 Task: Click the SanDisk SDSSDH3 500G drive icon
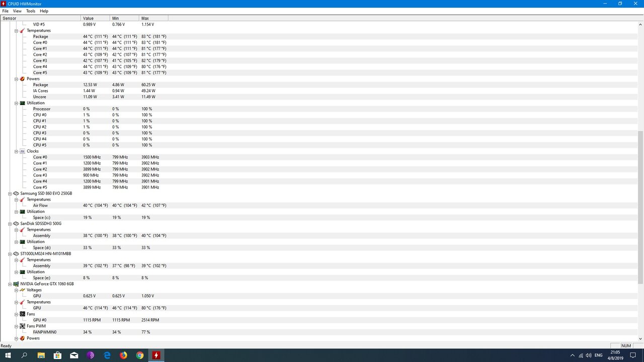click(x=16, y=224)
